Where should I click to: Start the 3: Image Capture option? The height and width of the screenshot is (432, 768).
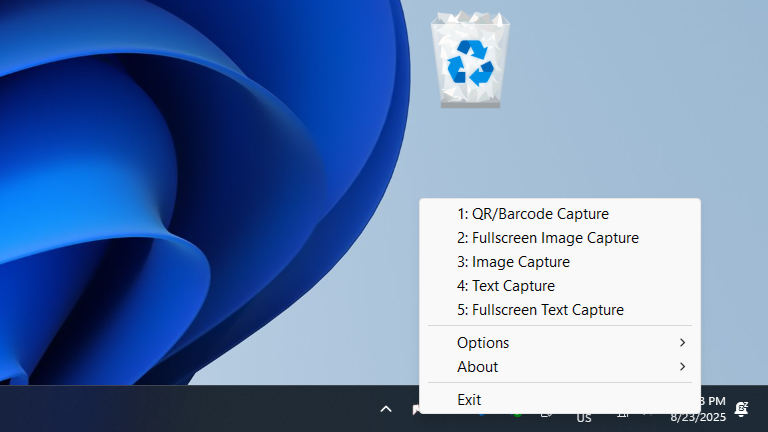pos(560,262)
